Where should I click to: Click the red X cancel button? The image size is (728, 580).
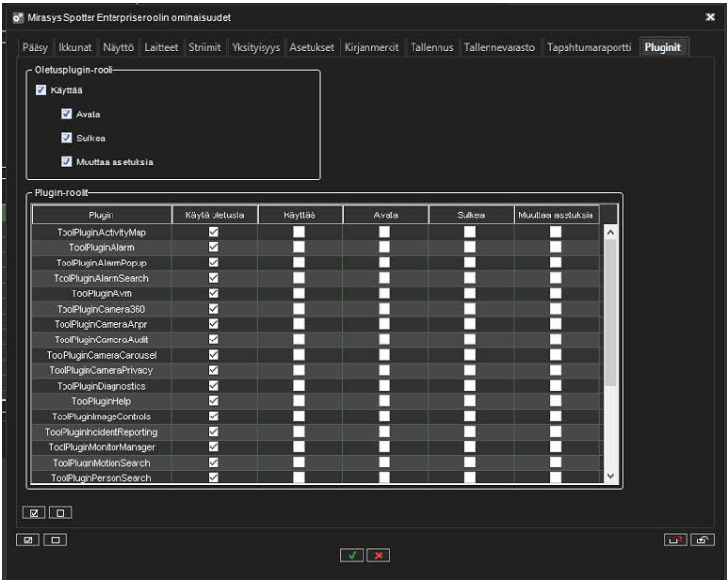coord(378,555)
